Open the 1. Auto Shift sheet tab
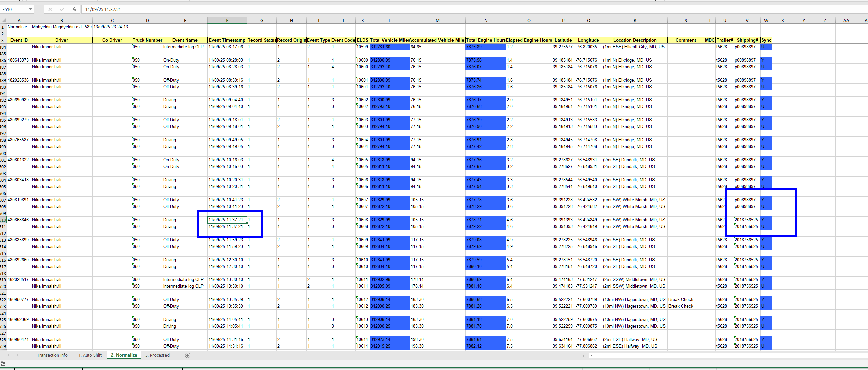 point(90,355)
